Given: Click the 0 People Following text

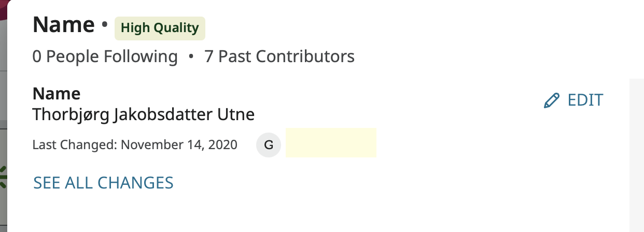Looking at the screenshot, I should [105, 56].
